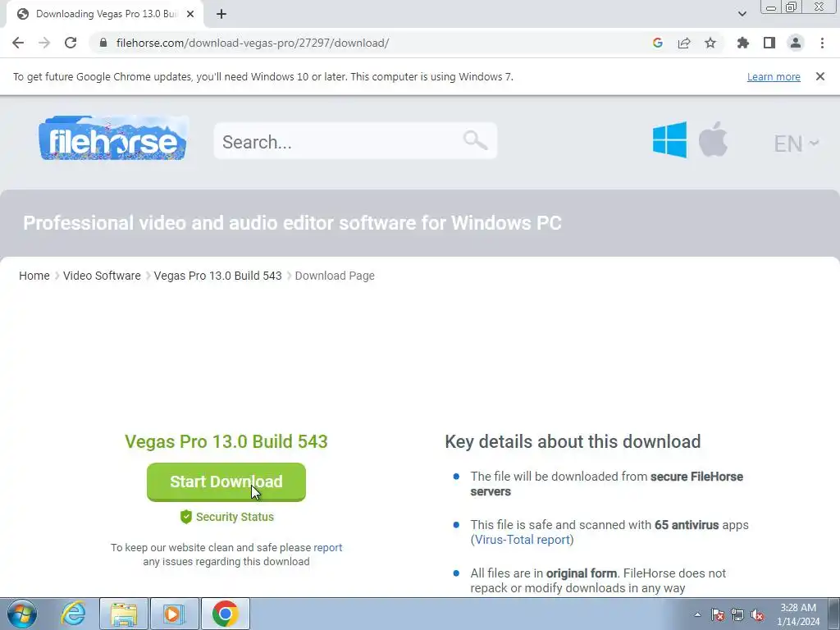The width and height of the screenshot is (840, 630).
Task: Click the magnifier search icon
Action: coord(475,140)
